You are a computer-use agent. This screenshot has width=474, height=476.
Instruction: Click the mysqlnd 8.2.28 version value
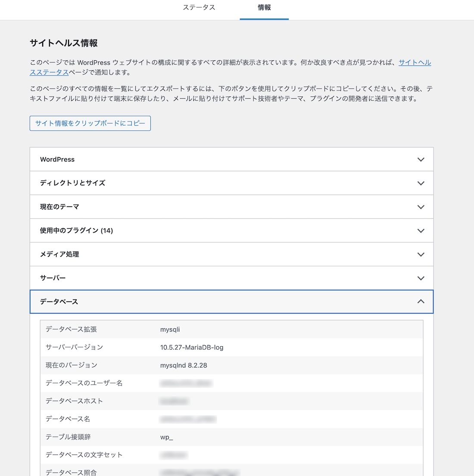tap(184, 365)
